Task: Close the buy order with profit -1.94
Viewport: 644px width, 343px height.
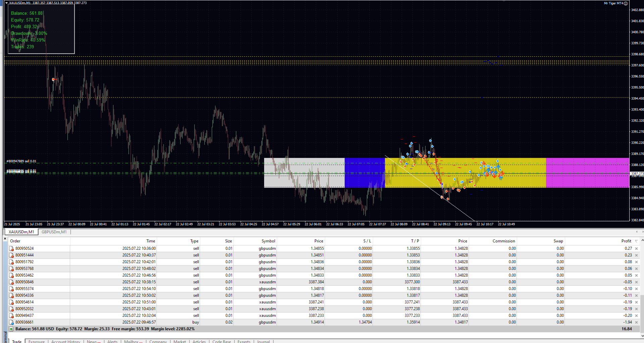Action: pyautogui.click(x=636, y=322)
